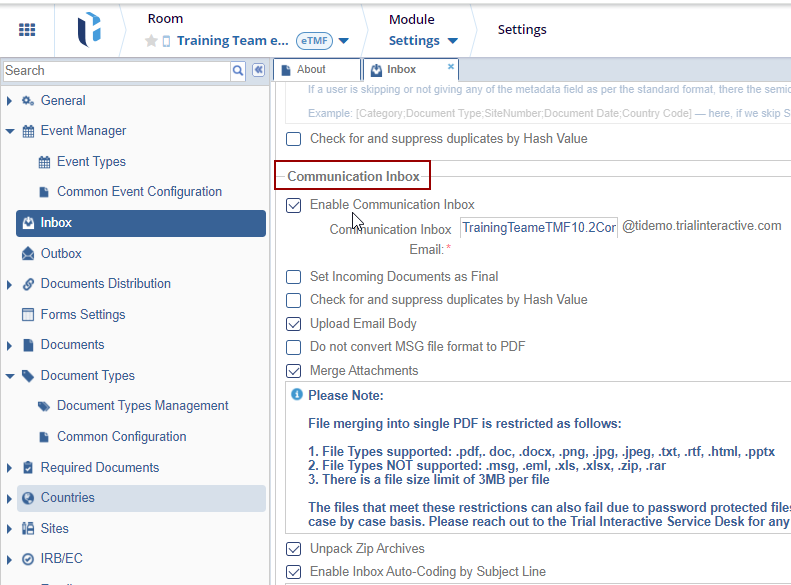Click the favorite star icon beside room name
The height and width of the screenshot is (585, 791).
pyautogui.click(x=151, y=41)
